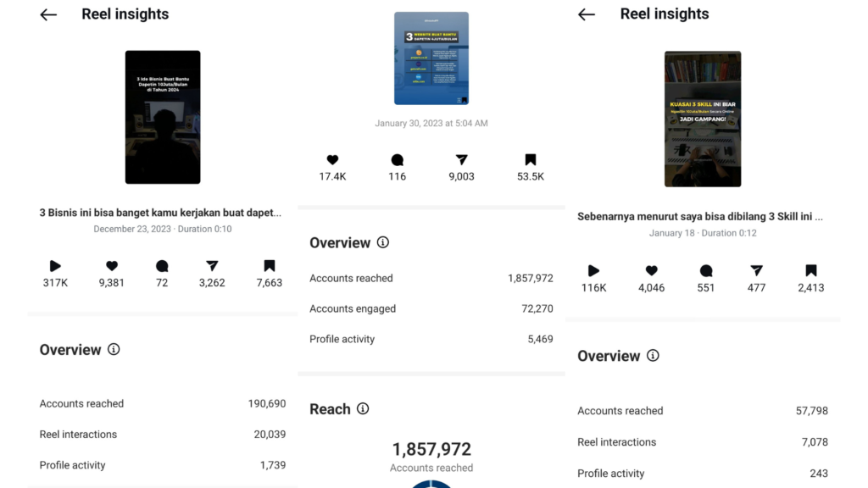Viewport: 868px width, 488px height.
Task: Tap the share icon above 477
Action: (x=756, y=271)
